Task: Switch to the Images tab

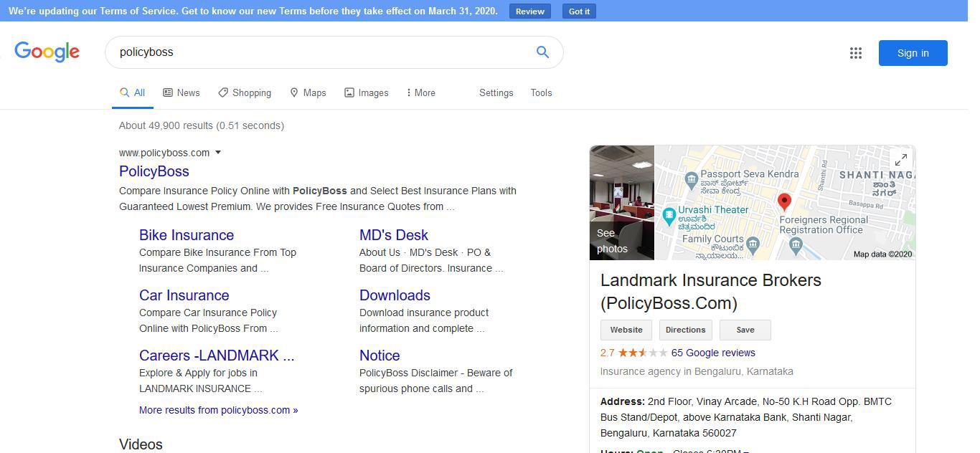Action: (367, 92)
